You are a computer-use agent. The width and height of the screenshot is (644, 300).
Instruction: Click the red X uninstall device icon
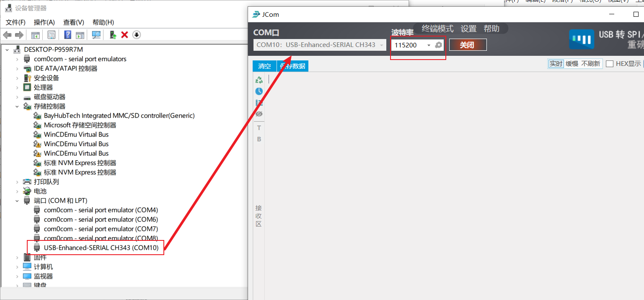[x=124, y=35]
